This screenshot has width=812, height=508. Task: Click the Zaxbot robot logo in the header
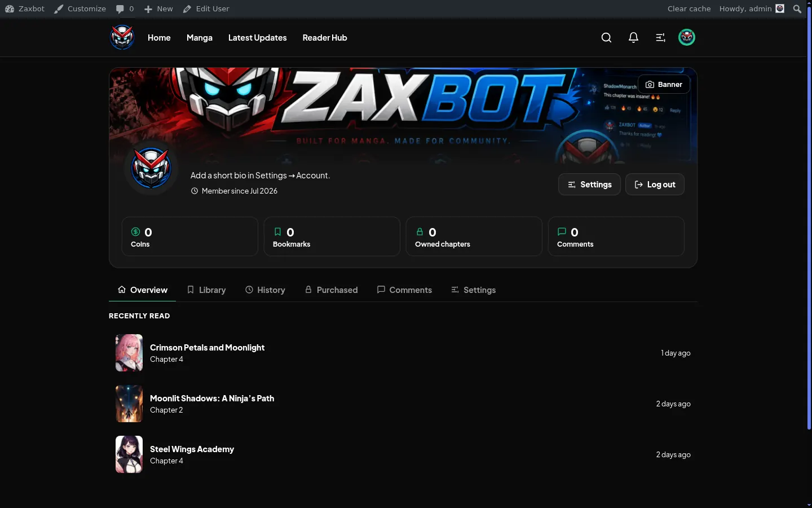pos(122,37)
